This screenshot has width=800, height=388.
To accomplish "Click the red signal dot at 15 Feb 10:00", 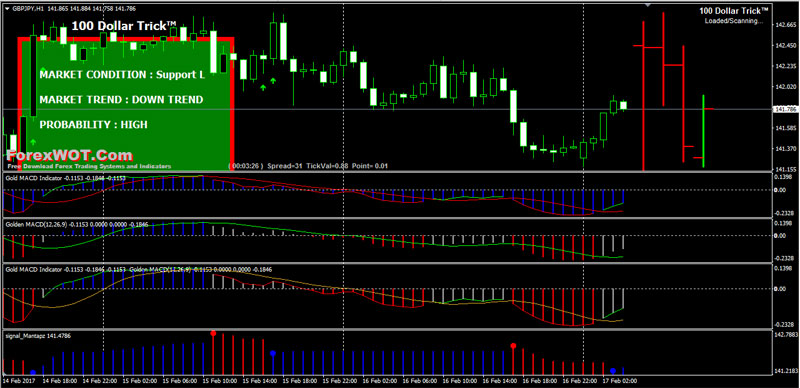I will tap(213, 333).
